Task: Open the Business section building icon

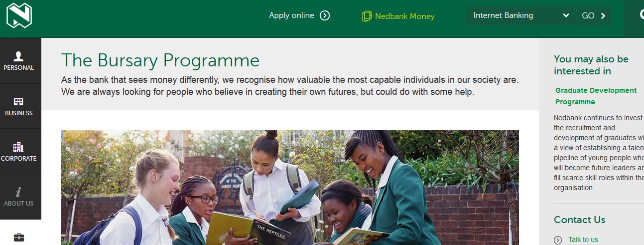Action: pyautogui.click(x=18, y=101)
